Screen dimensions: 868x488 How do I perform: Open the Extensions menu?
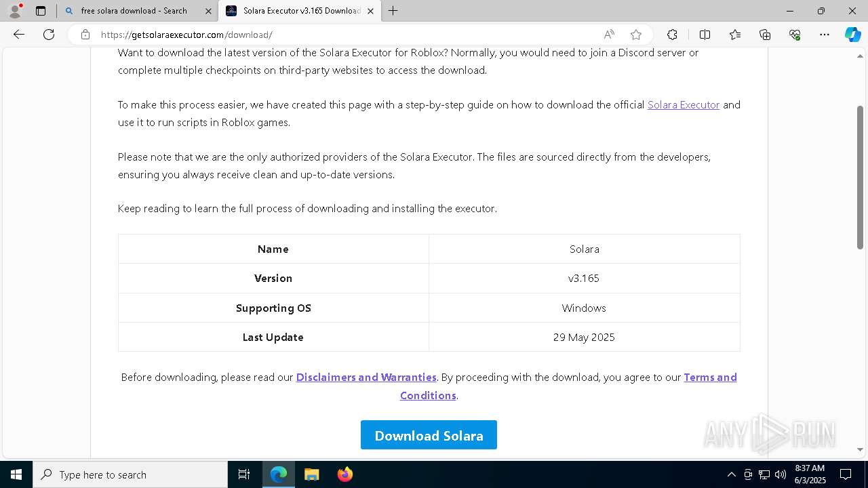[672, 35]
